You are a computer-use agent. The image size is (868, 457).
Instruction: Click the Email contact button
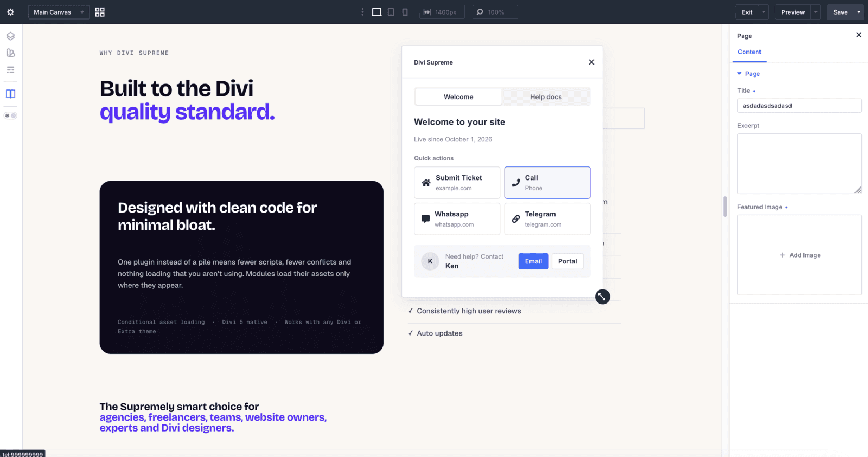point(533,261)
